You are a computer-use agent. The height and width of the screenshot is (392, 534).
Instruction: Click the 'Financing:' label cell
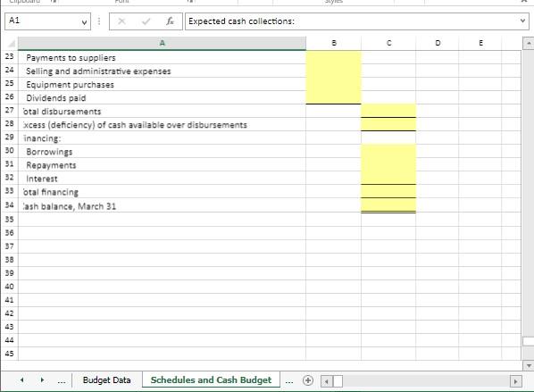click(x=163, y=138)
